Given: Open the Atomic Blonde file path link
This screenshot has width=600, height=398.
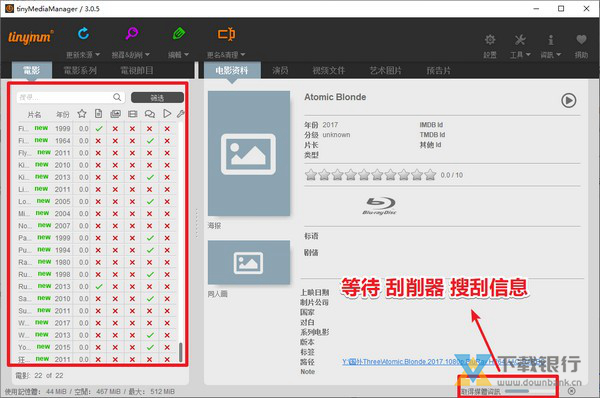Looking at the screenshot, I should [x=443, y=361].
